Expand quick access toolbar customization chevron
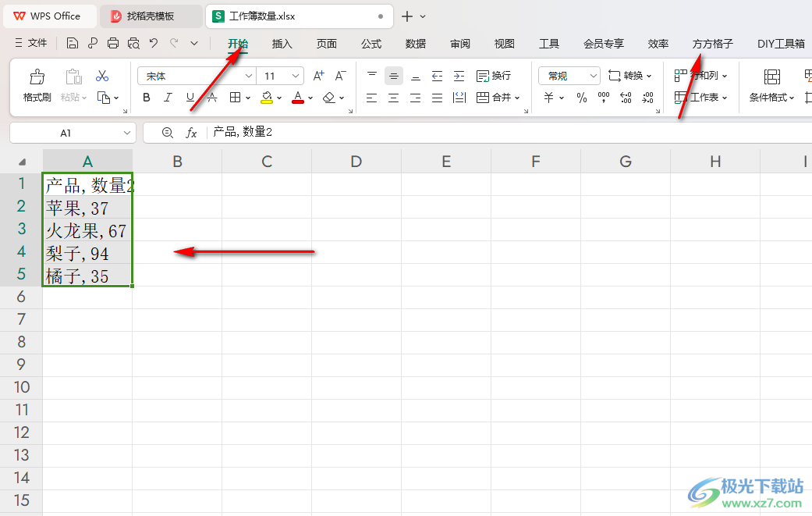 coord(194,44)
